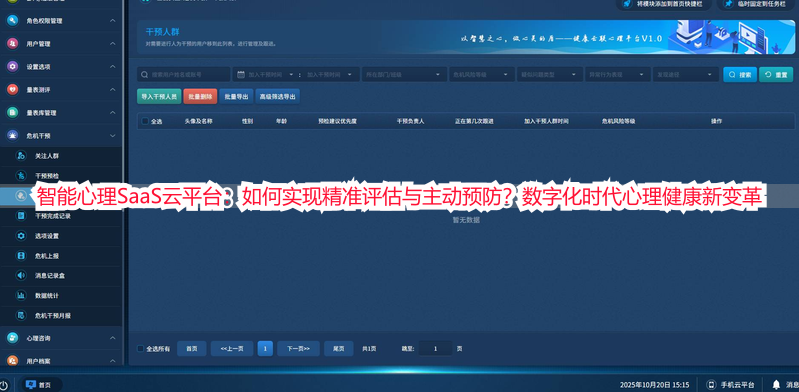Open the 发现途径 dropdown
The image size is (799, 392).
point(685,74)
